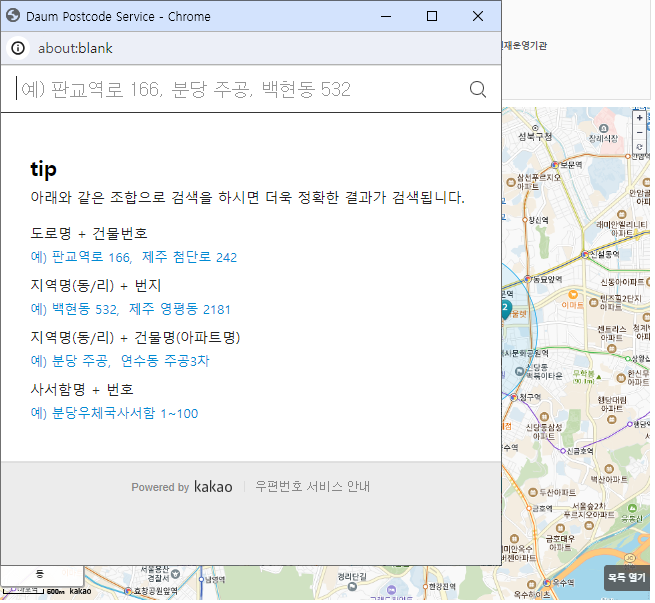Click the example text 판교역로 166

point(91,257)
